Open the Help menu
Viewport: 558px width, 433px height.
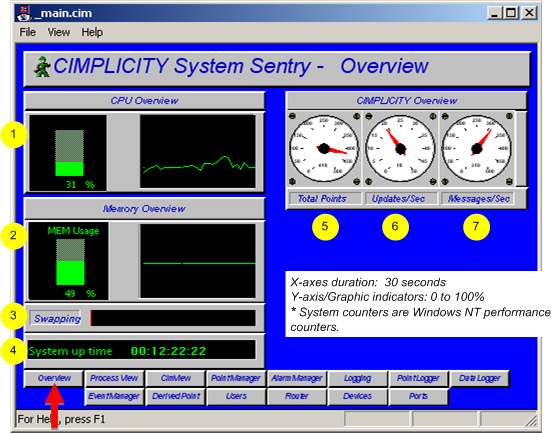pos(92,32)
